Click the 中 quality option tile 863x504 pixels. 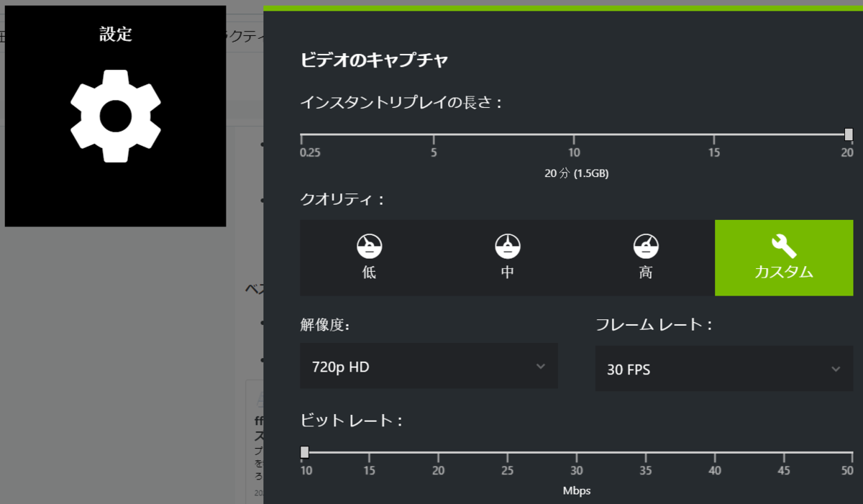pos(507,257)
